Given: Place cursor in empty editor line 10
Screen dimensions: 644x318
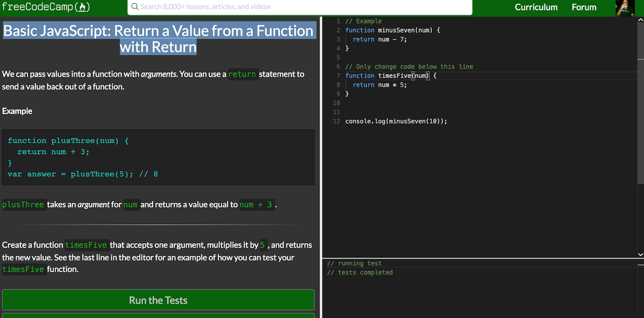Looking at the screenshot, I should pos(402,103).
